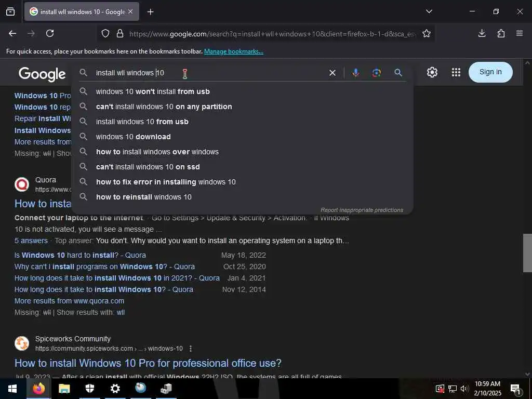Open Settings gear in taskbar

[115, 389]
